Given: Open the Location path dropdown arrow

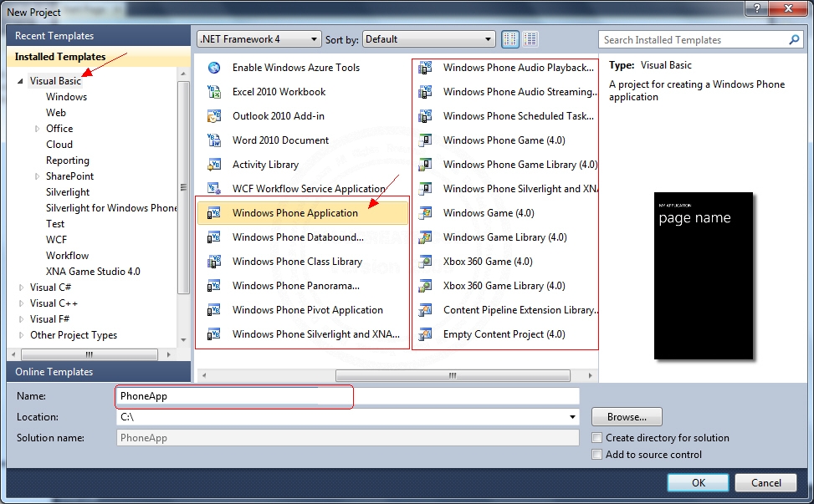Looking at the screenshot, I should pyautogui.click(x=572, y=417).
